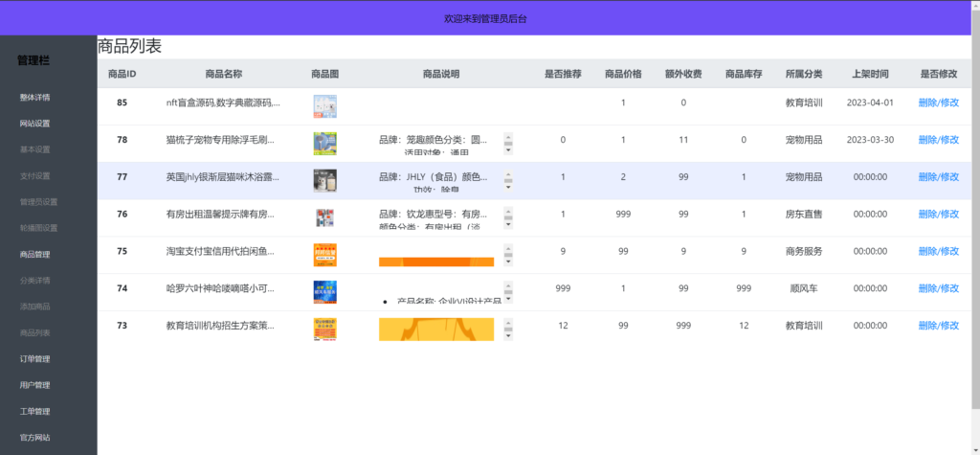The width and height of the screenshot is (980, 455).
Task: Click the cat shampoo thumbnail in row 77
Action: 324,180
